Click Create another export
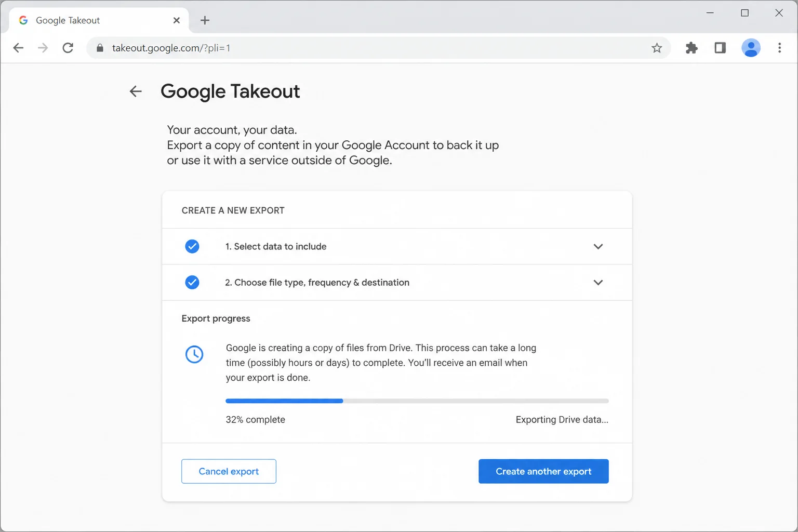Viewport: 798px width, 532px height. click(543, 471)
